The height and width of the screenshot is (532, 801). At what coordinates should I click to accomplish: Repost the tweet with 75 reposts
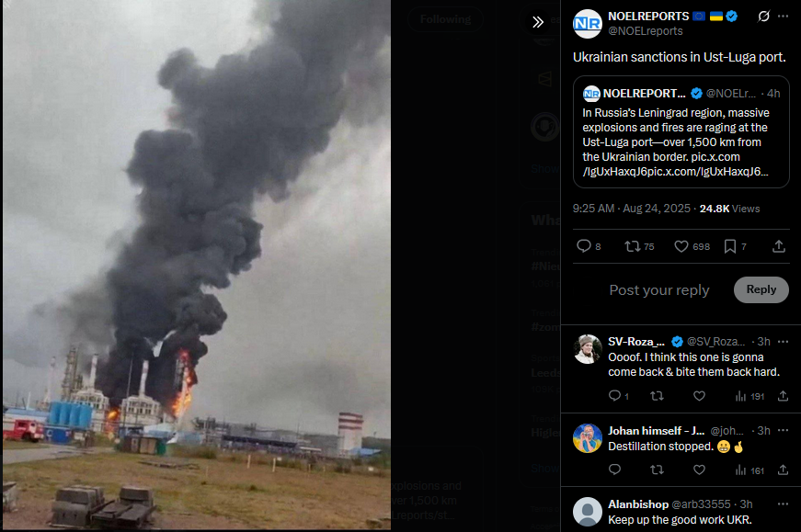coord(639,246)
